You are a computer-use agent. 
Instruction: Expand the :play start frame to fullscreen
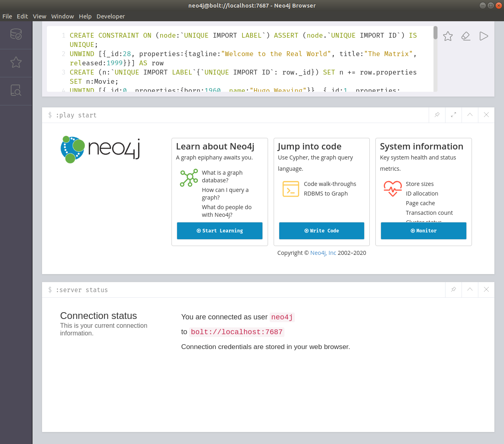(x=453, y=115)
